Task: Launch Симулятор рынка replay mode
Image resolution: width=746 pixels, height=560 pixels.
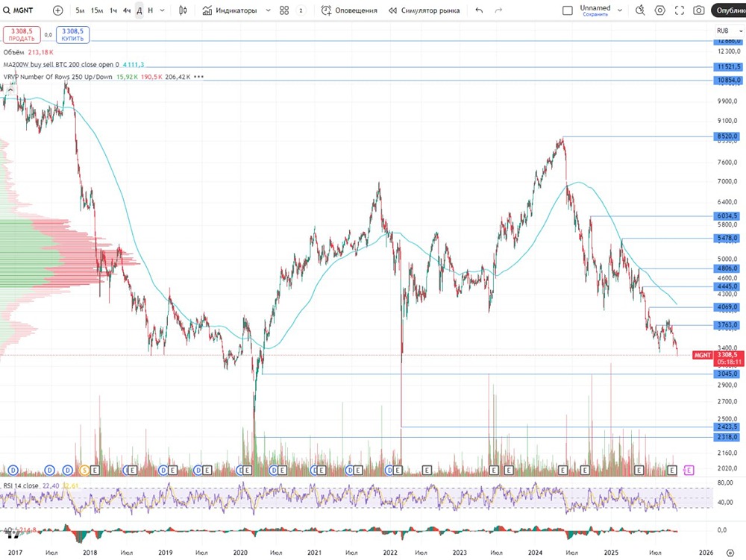Action: [424, 10]
